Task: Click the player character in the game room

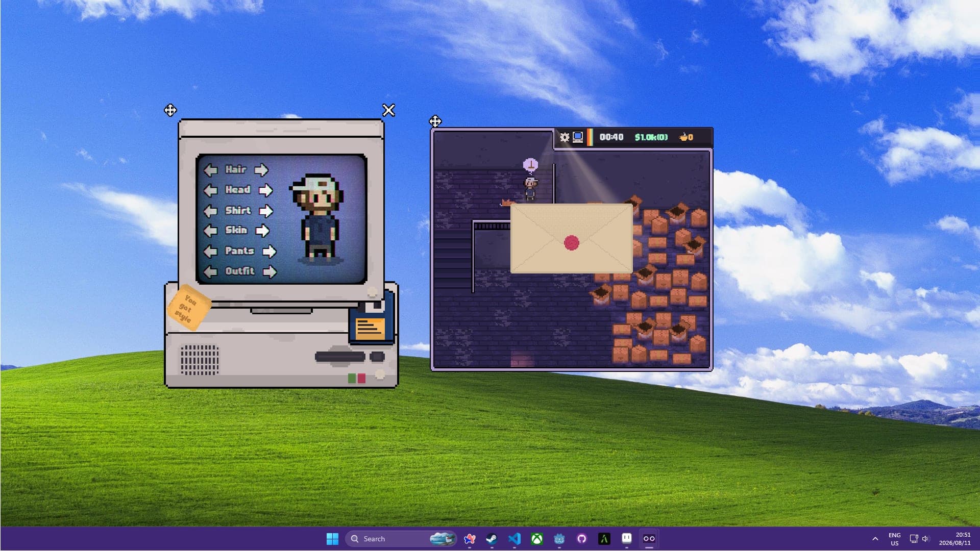Action: pyautogui.click(x=531, y=188)
